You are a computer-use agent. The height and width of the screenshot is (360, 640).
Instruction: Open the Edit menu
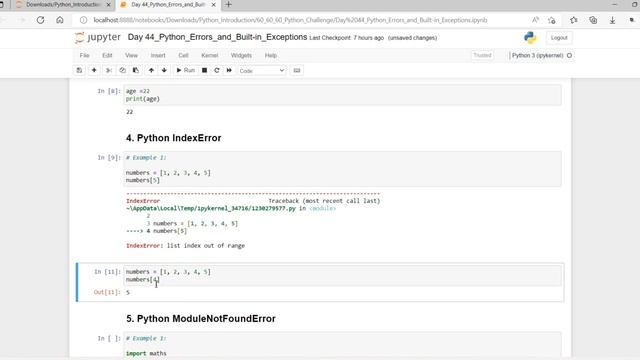pos(107,55)
